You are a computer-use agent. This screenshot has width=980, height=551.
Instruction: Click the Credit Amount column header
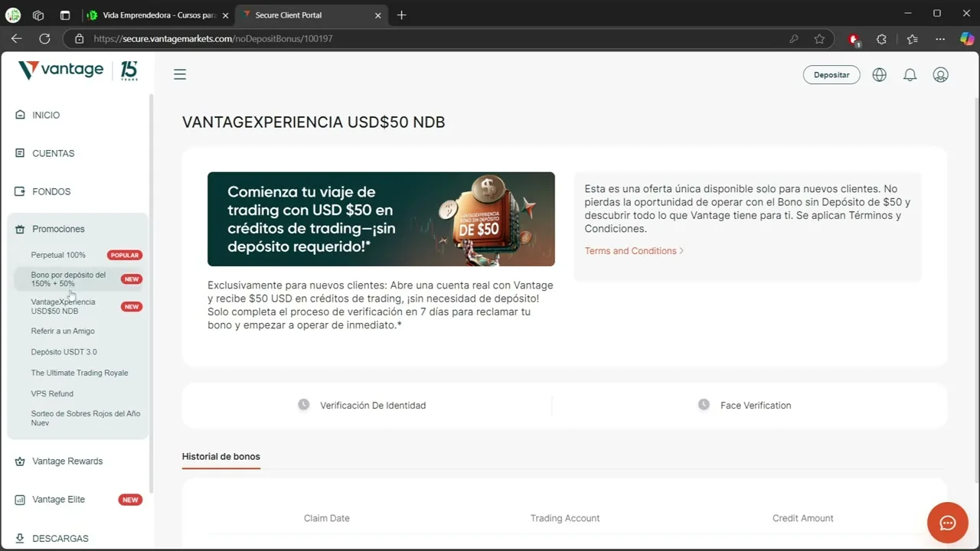click(x=803, y=518)
